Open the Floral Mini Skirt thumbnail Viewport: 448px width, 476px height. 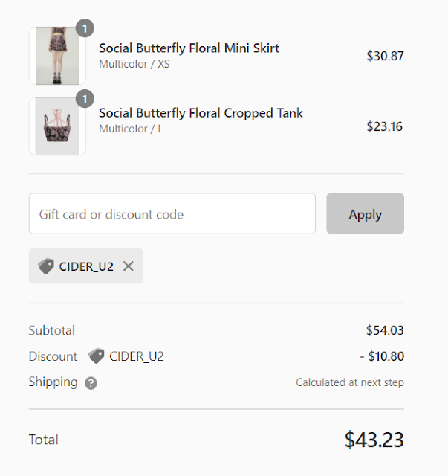(57, 56)
